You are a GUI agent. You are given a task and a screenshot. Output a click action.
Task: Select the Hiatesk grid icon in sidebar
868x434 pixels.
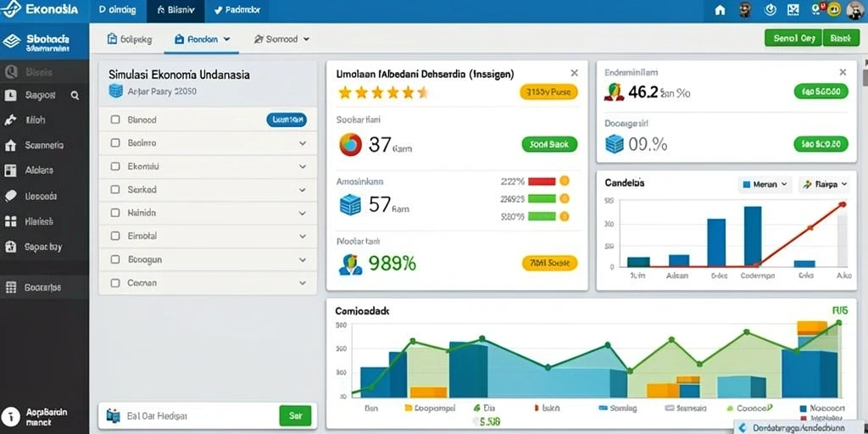tap(10, 221)
